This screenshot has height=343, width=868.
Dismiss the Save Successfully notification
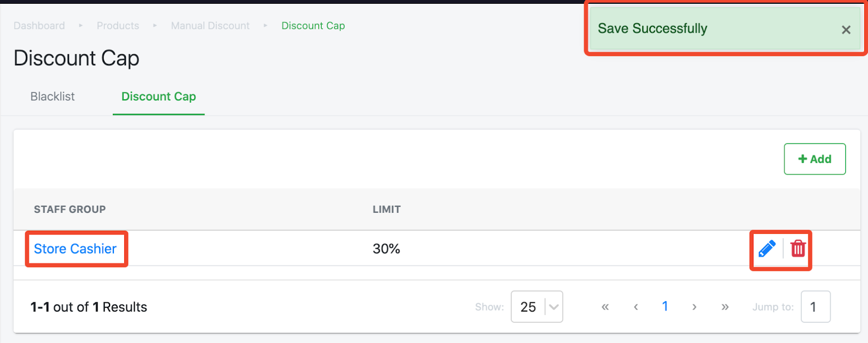846,30
